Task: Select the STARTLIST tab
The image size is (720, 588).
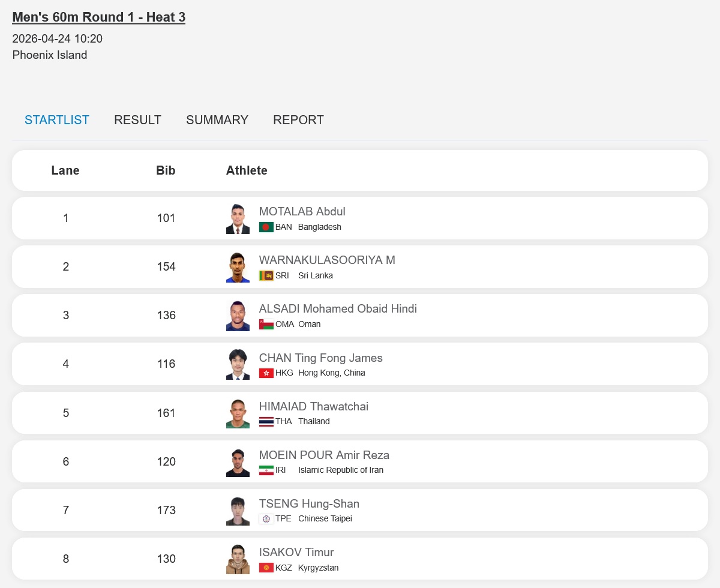Action: [57, 120]
